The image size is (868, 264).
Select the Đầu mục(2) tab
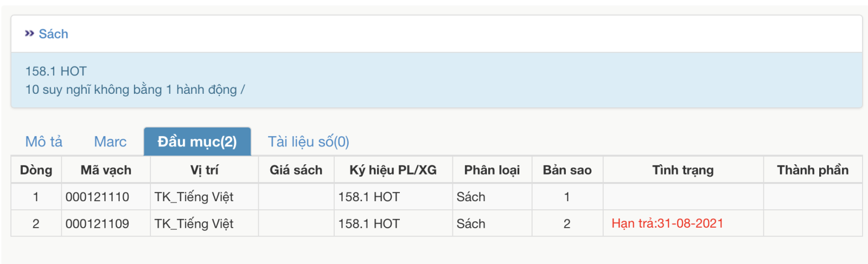click(x=197, y=141)
